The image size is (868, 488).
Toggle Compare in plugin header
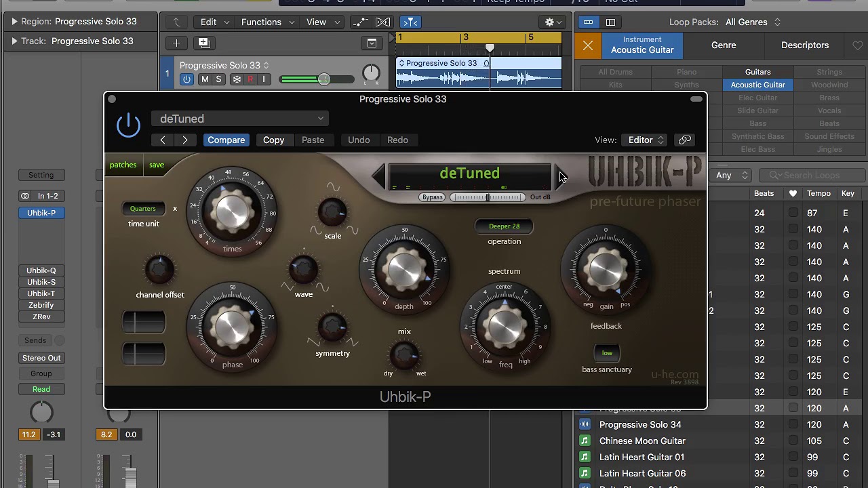tap(226, 140)
